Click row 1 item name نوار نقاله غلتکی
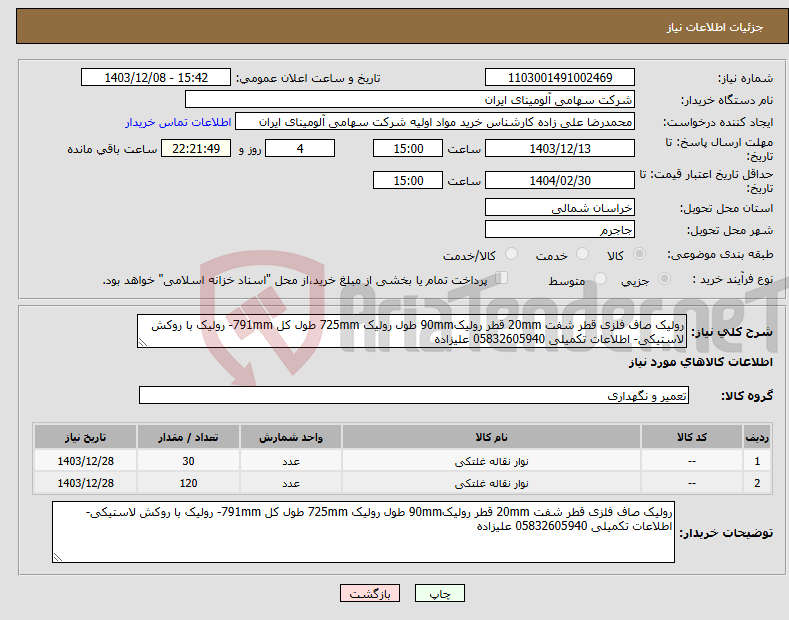Screen dimensions: 789x620 pyautogui.click(x=491, y=461)
